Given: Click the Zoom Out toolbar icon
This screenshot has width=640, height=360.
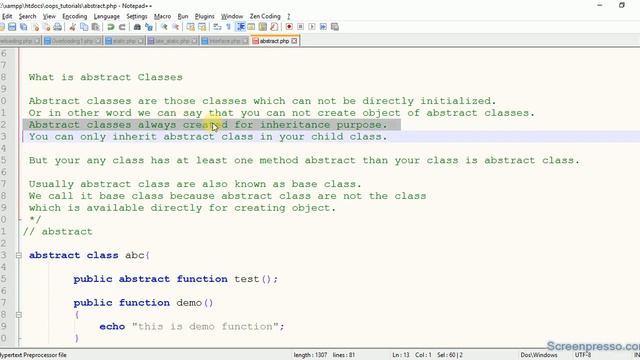Looking at the screenshot, I should coord(176,27).
